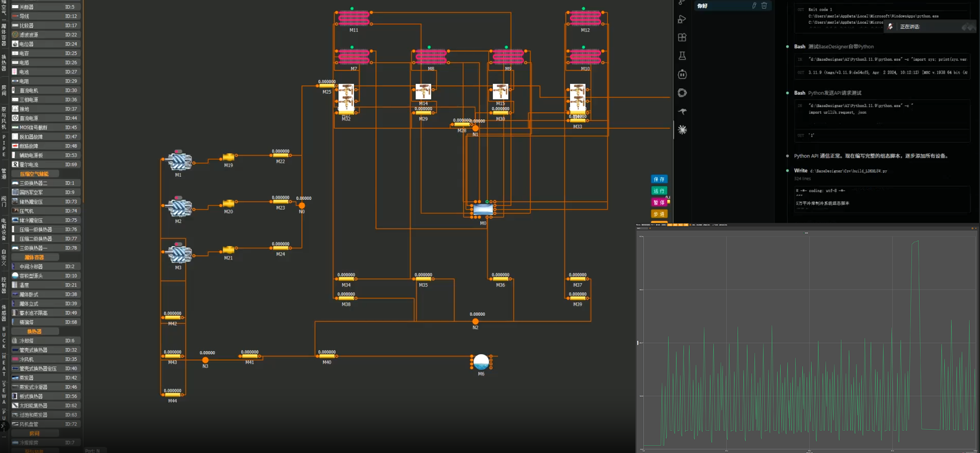
Task: Click the Testing flask icon
Action: coord(682,56)
